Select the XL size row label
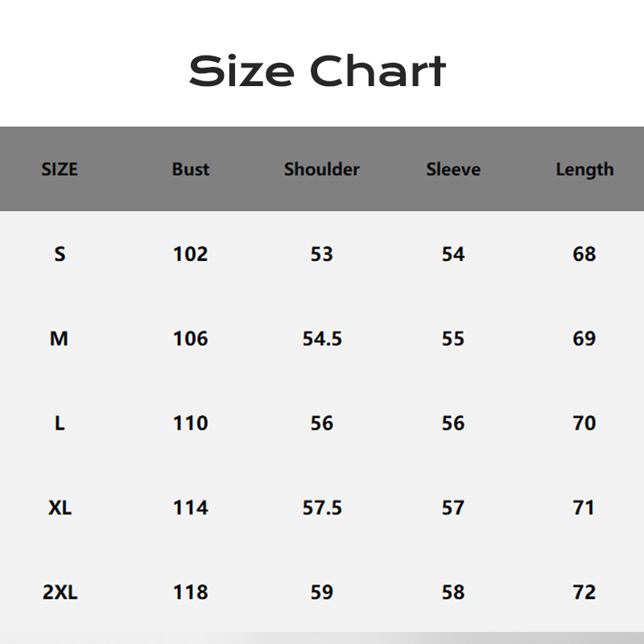The width and height of the screenshot is (644, 644). coord(60,508)
